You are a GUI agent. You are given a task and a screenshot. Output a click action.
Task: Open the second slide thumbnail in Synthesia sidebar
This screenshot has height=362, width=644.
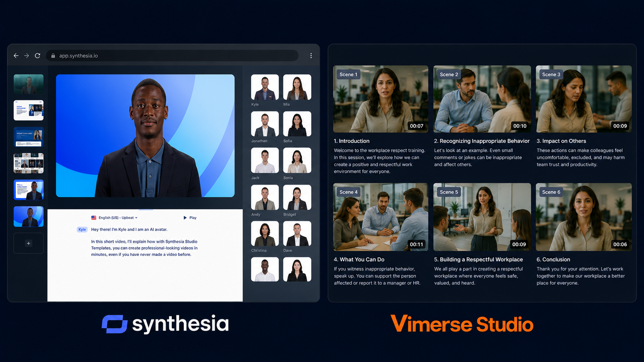(29, 110)
